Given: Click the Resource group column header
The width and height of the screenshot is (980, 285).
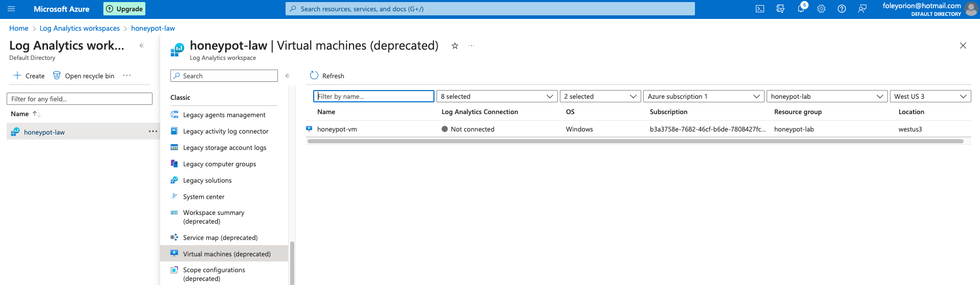Looking at the screenshot, I should pos(798,112).
